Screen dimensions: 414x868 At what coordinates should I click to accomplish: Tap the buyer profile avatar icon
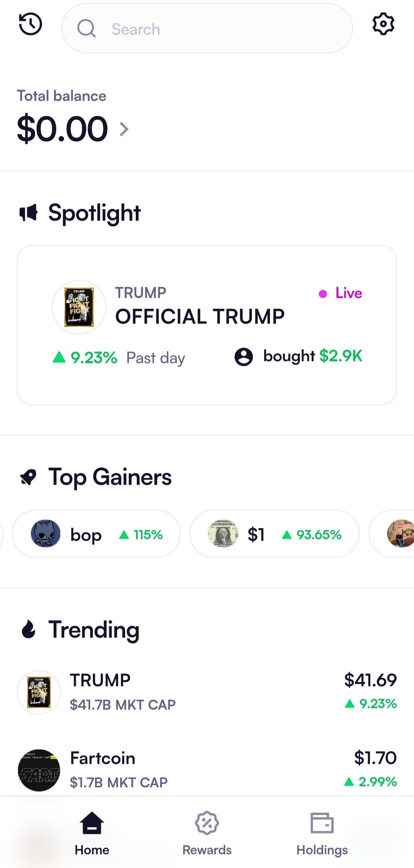(244, 357)
